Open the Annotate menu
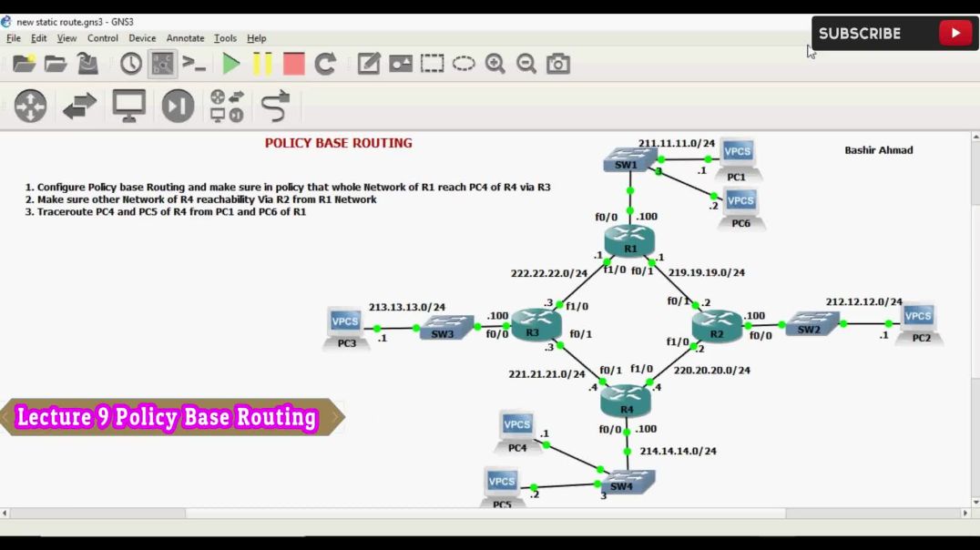 point(185,38)
